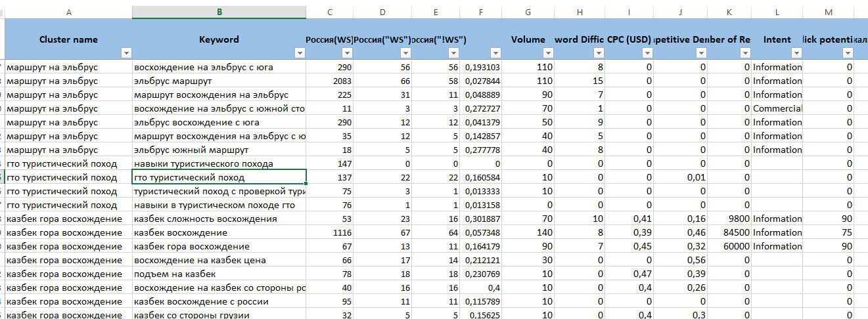Click the 'Keyword' header cell

point(219,39)
